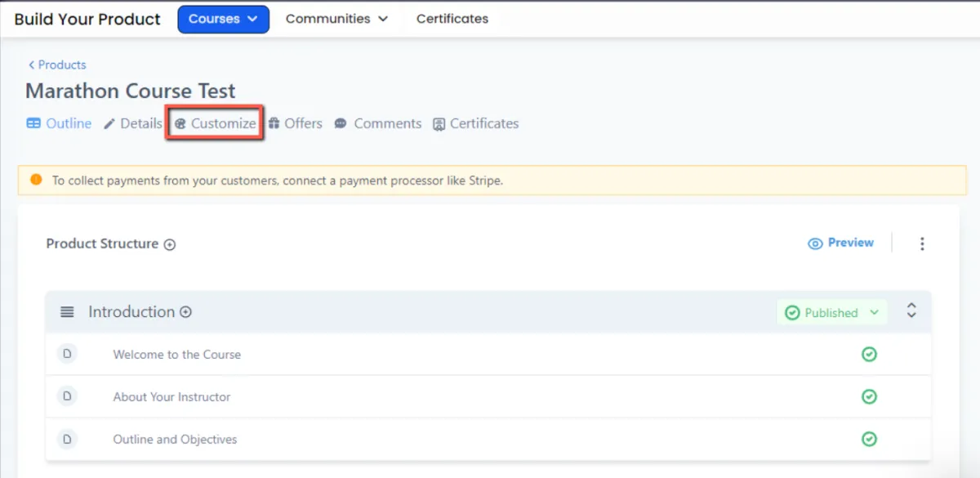Toggle published check for About Your Instructor

(870, 396)
